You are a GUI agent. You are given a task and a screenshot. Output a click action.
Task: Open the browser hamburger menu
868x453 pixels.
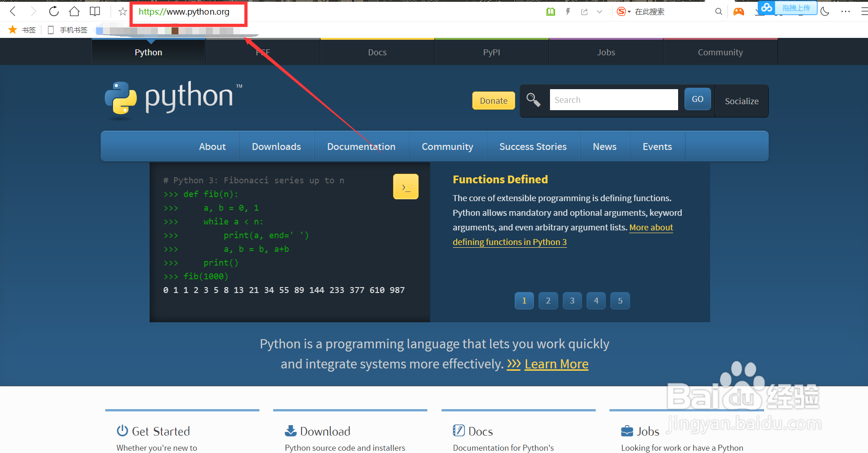(864, 11)
